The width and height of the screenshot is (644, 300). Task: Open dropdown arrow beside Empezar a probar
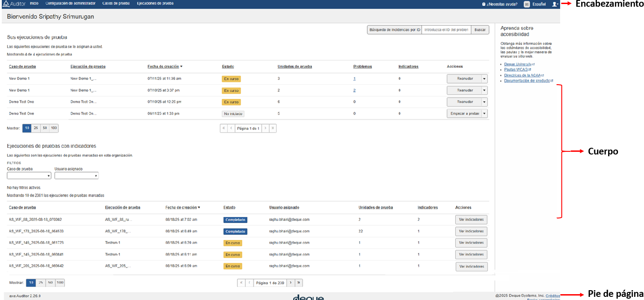484,114
